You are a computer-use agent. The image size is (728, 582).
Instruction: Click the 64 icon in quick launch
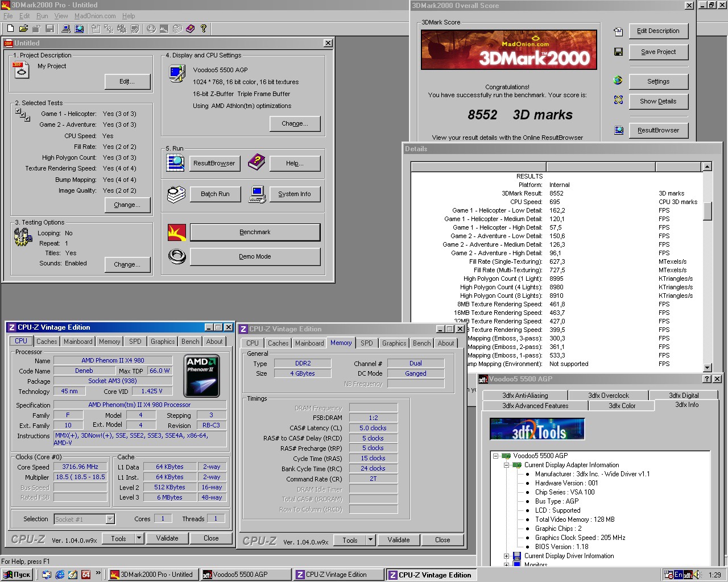click(86, 575)
